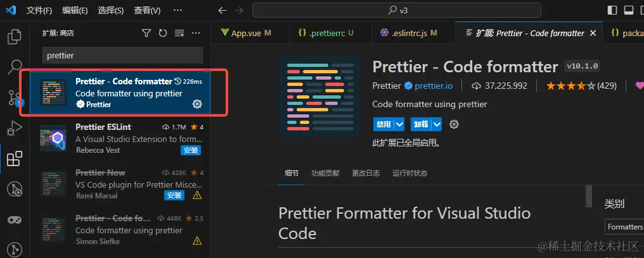Click the VS Code logo icon
This screenshot has width=644, height=258.
[11, 10]
